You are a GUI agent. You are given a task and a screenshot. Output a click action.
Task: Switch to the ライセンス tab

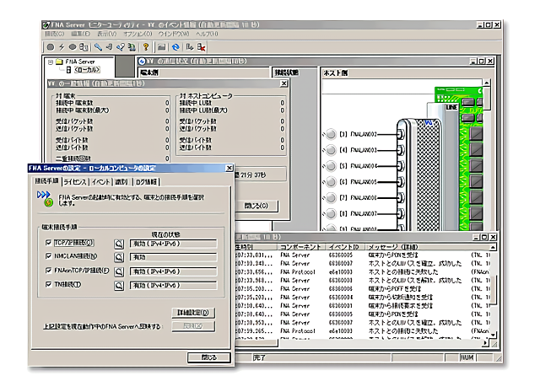(75, 182)
